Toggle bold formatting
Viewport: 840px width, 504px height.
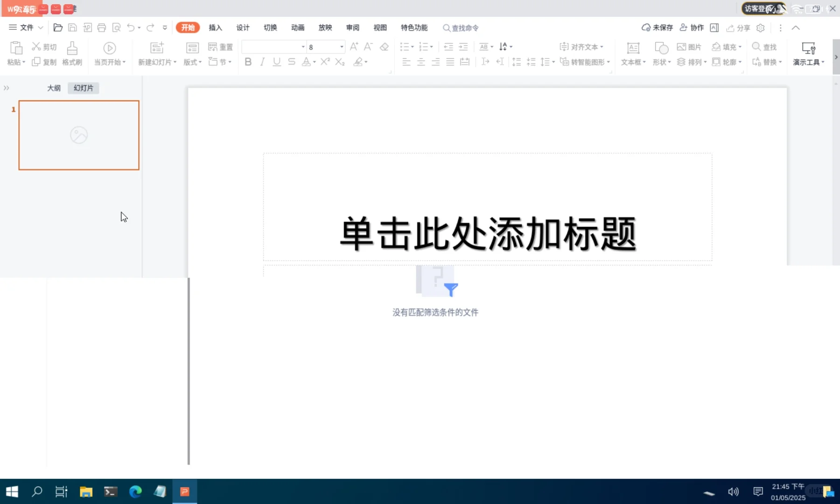coord(248,62)
